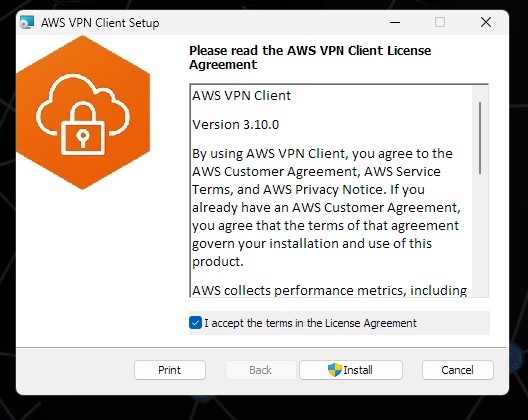The height and width of the screenshot is (420, 528).
Task: Click the license text scrollbar thumb
Action: coord(480,138)
